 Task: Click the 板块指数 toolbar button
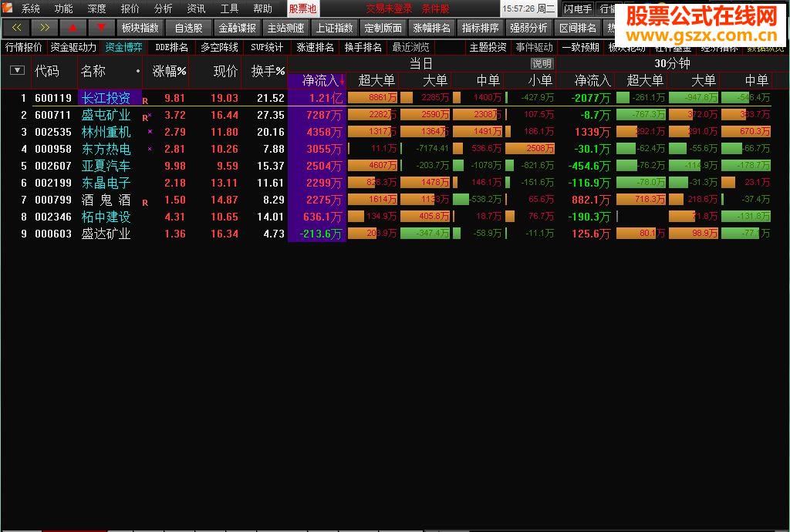pyautogui.click(x=140, y=28)
